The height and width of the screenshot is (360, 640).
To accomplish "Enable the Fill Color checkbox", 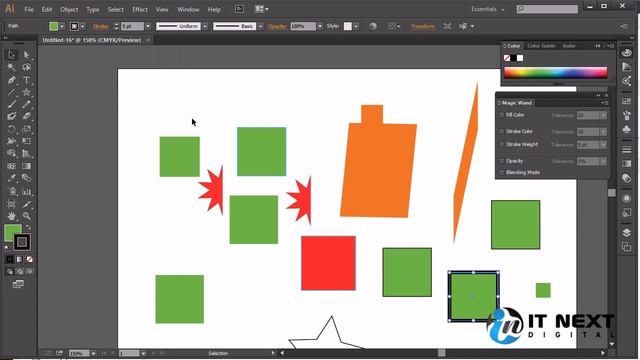I will tap(502, 115).
